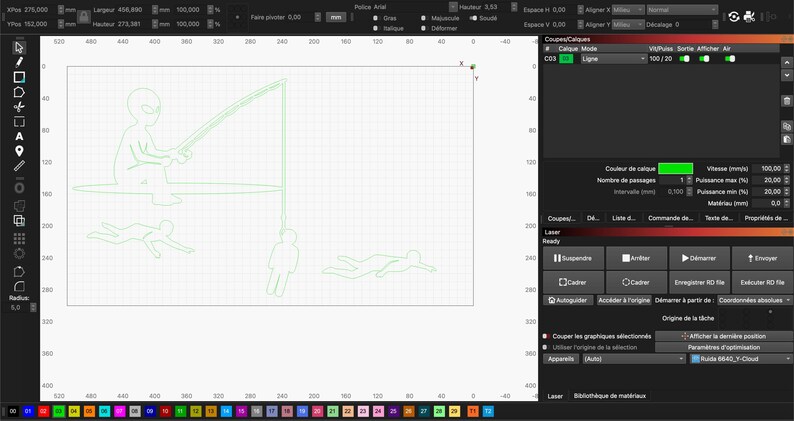Switch to Liste d... tab
The height and width of the screenshot is (421, 794).
[624, 218]
